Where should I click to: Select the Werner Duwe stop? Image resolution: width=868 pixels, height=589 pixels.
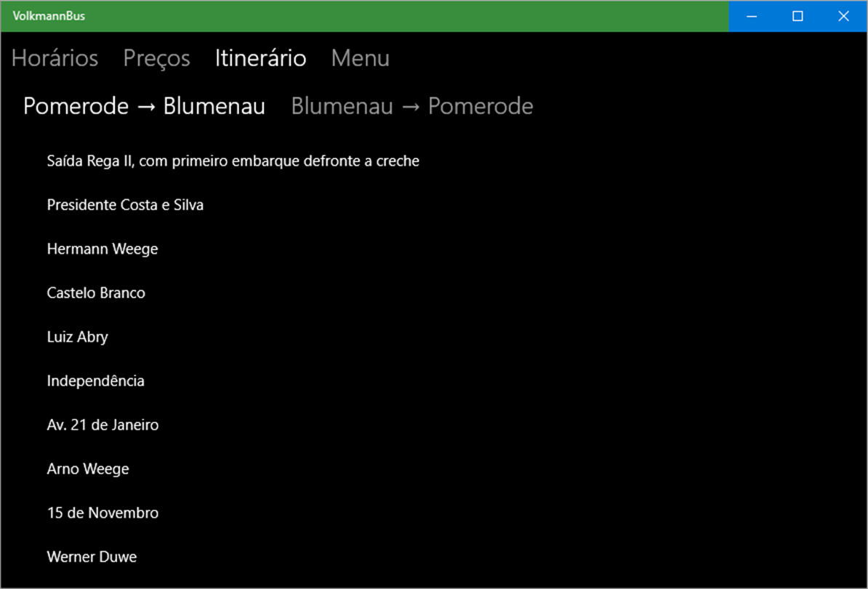coord(92,557)
